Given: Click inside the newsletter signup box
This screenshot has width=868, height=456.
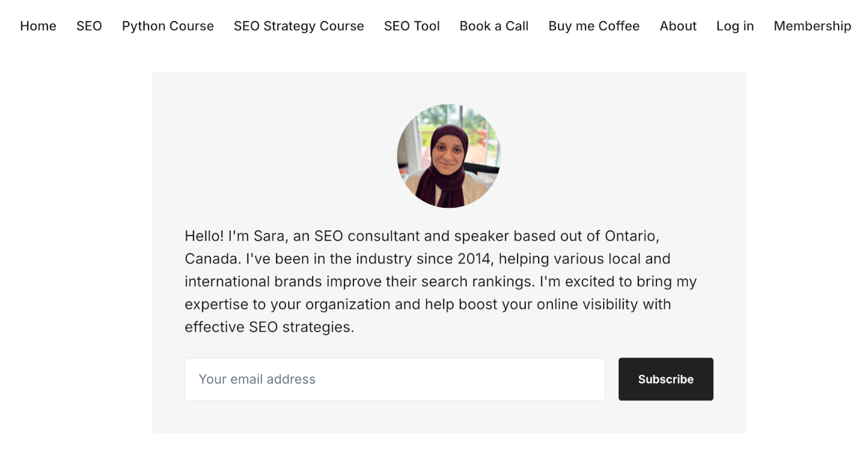Looking at the screenshot, I should click(x=394, y=379).
